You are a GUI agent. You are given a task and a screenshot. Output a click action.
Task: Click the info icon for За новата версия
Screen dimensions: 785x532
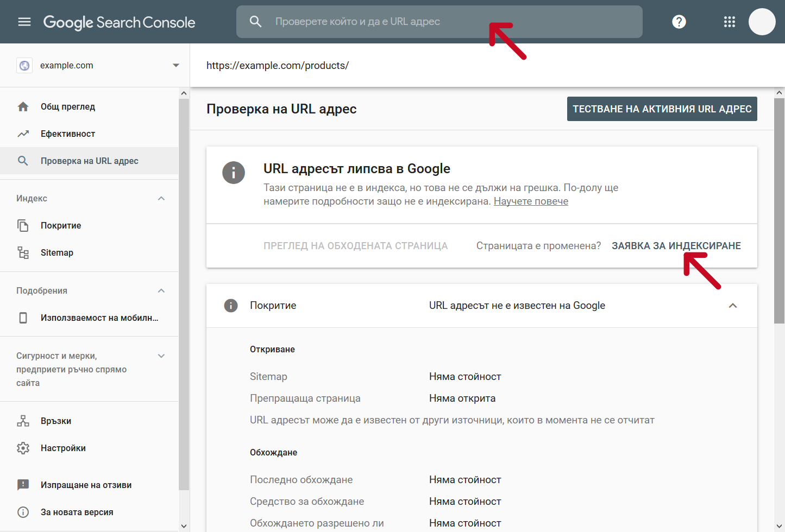[x=23, y=512]
